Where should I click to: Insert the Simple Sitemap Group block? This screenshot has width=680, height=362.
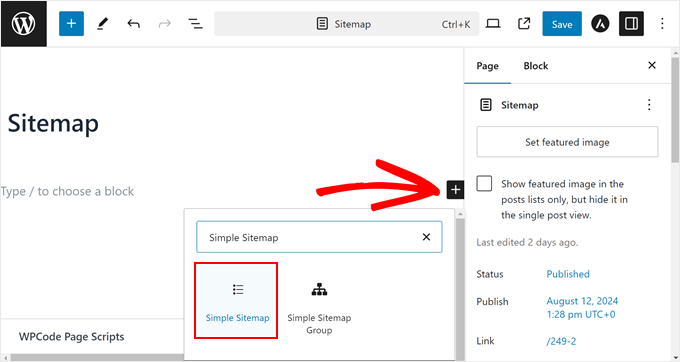[319, 306]
